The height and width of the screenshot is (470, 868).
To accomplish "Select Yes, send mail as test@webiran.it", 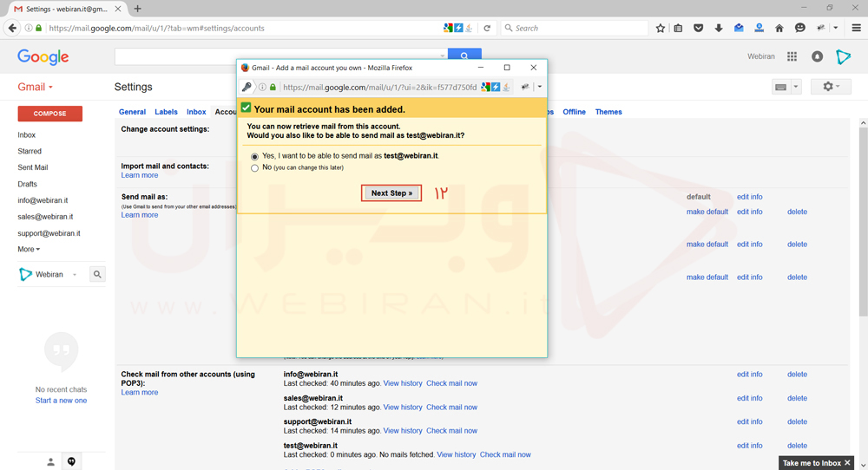I will pyautogui.click(x=254, y=157).
